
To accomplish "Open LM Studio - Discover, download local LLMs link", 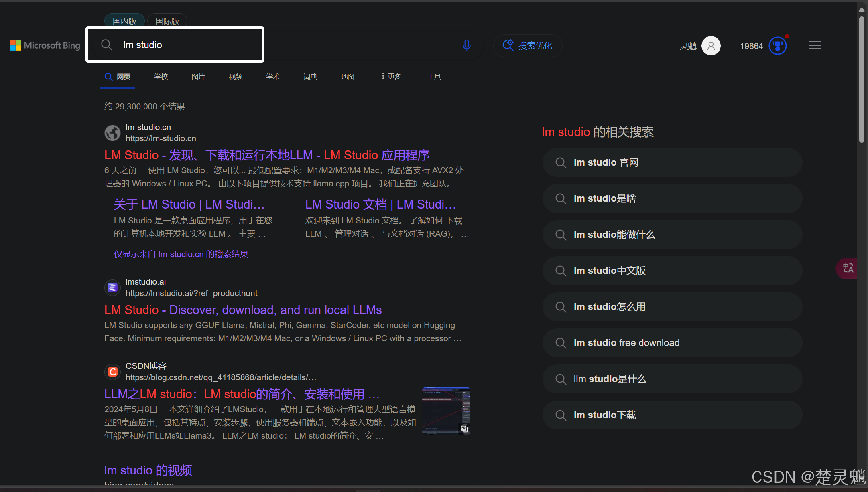I will tap(243, 310).
